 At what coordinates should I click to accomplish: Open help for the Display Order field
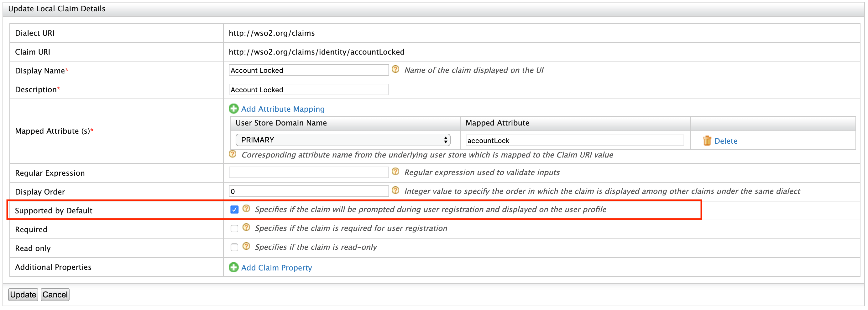click(396, 190)
